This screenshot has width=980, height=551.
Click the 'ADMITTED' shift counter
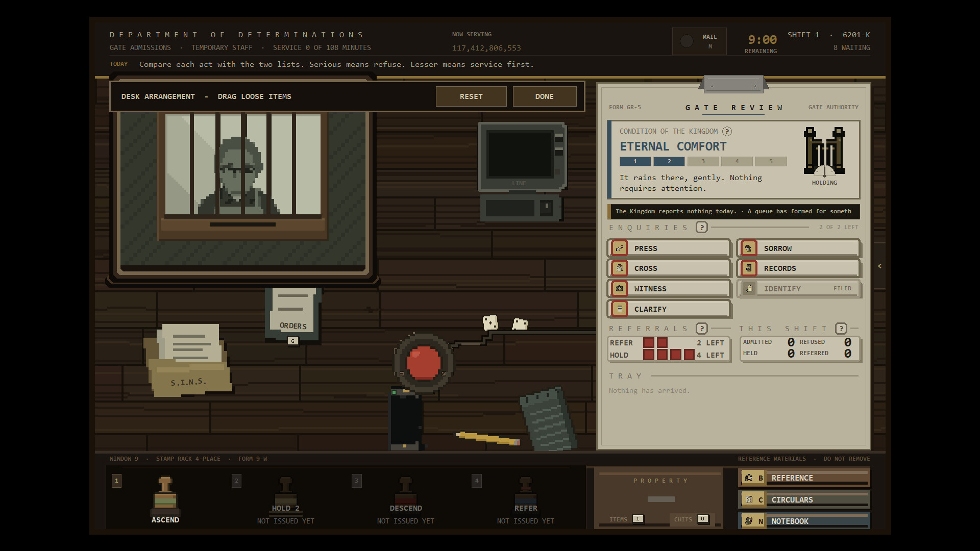pos(769,342)
